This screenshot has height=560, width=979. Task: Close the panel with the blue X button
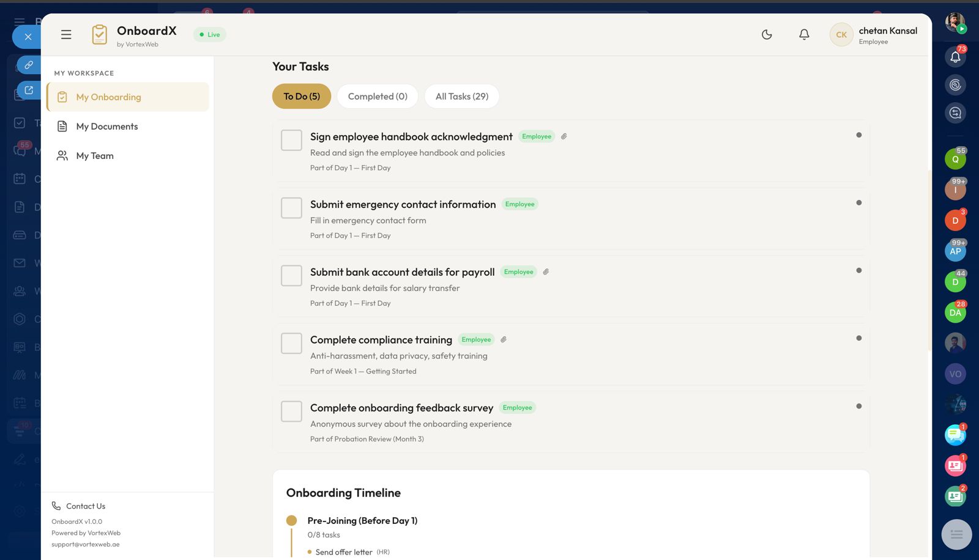point(28,37)
